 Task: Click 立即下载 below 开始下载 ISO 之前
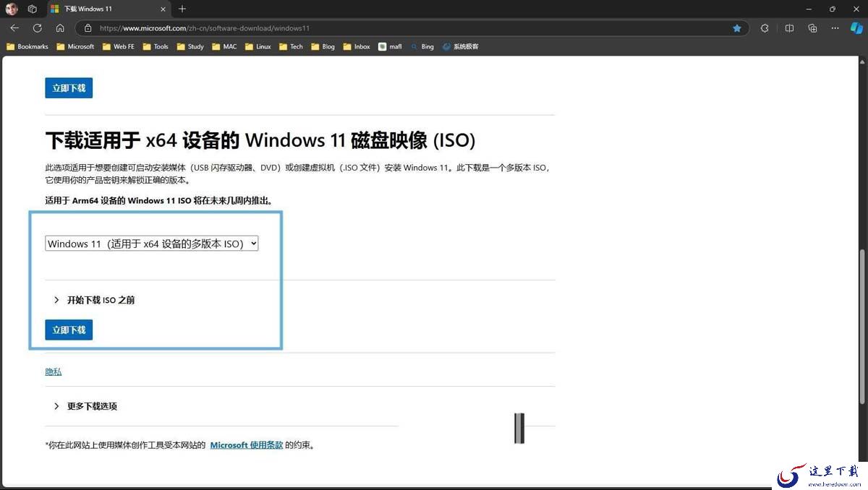(x=69, y=330)
